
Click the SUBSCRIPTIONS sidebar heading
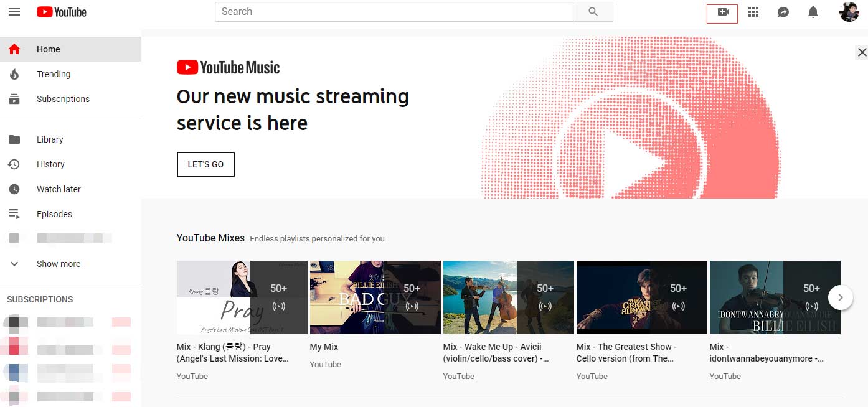click(40, 299)
